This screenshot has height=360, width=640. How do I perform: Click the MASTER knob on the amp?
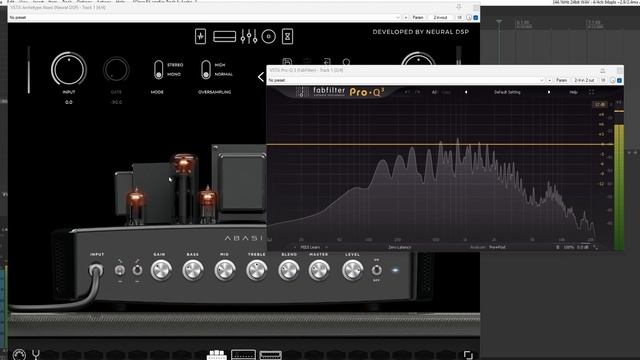[319, 270]
